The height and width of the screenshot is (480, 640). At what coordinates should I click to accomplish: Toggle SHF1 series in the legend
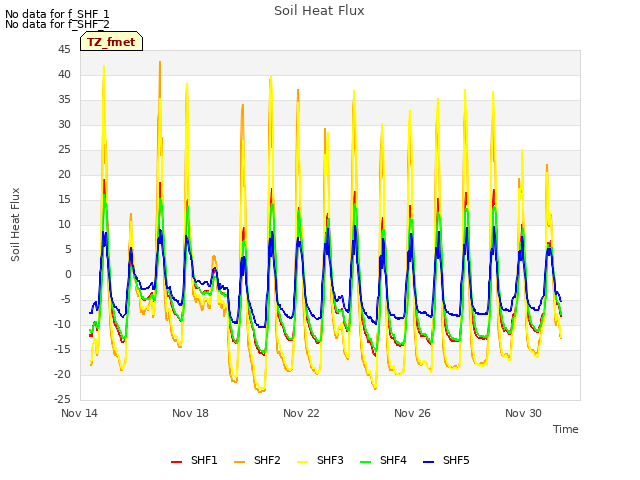[x=194, y=460]
